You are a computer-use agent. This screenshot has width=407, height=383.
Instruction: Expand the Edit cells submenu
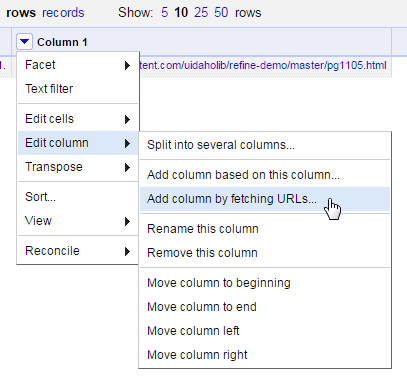78,119
